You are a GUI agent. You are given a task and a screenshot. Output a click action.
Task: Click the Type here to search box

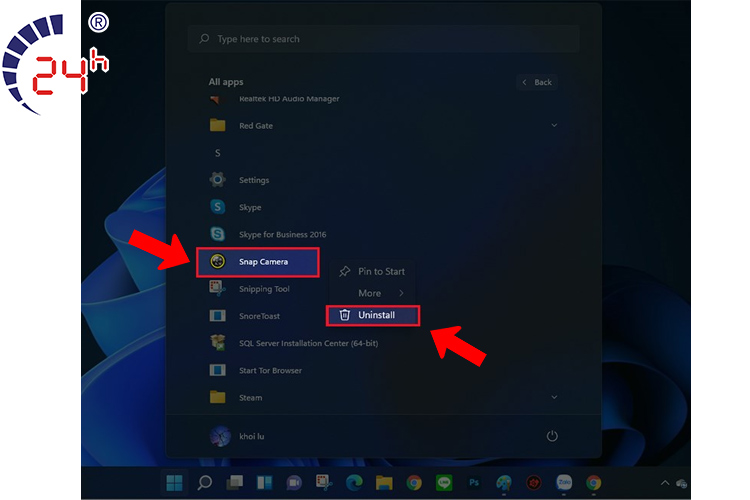pyautogui.click(x=383, y=39)
